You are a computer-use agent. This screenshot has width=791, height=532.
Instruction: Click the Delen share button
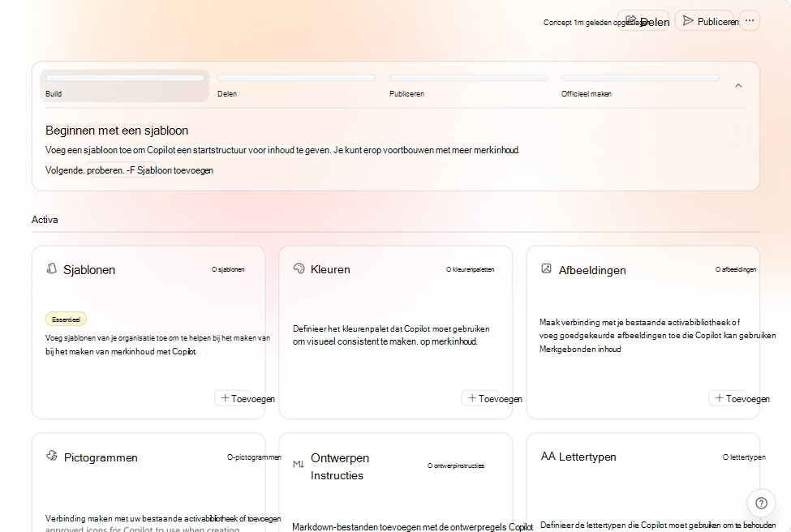(643, 20)
